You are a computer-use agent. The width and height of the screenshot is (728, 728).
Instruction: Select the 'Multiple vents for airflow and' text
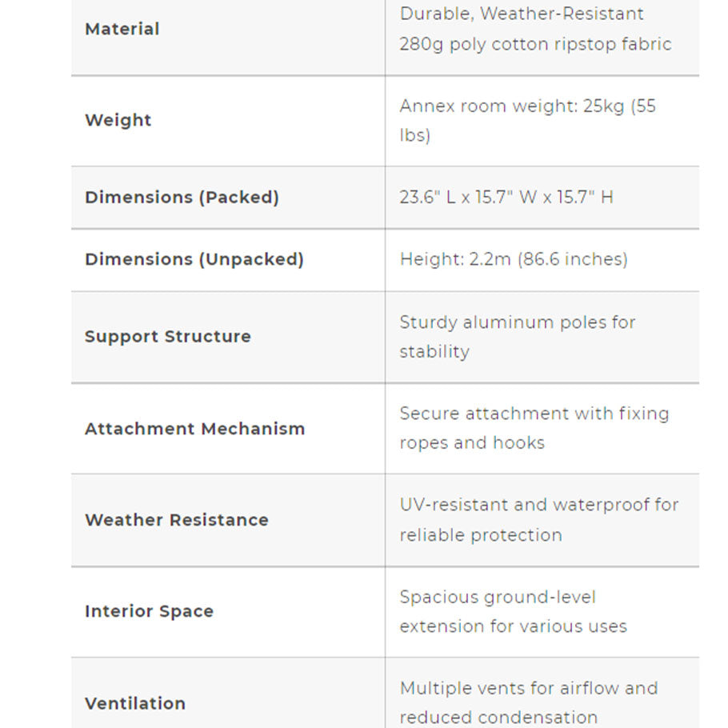point(528,688)
